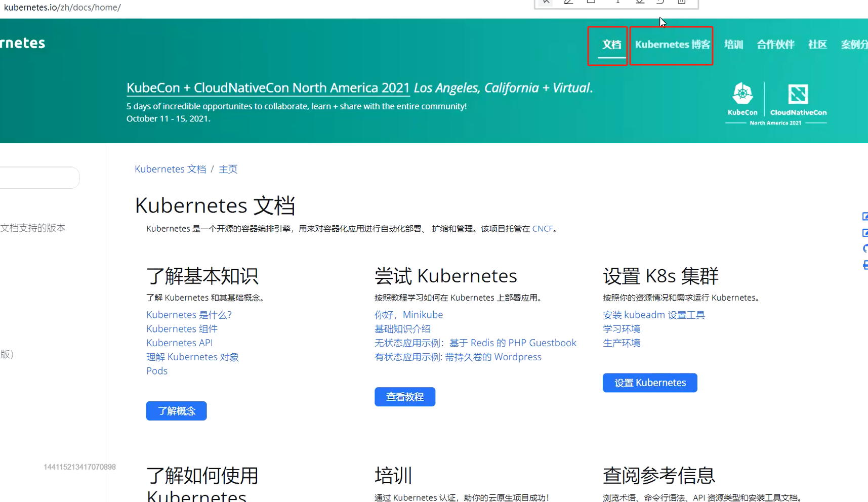Click the 设置 Kubernetes button
The width and height of the screenshot is (868, 502).
pyautogui.click(x=650, y=383)
